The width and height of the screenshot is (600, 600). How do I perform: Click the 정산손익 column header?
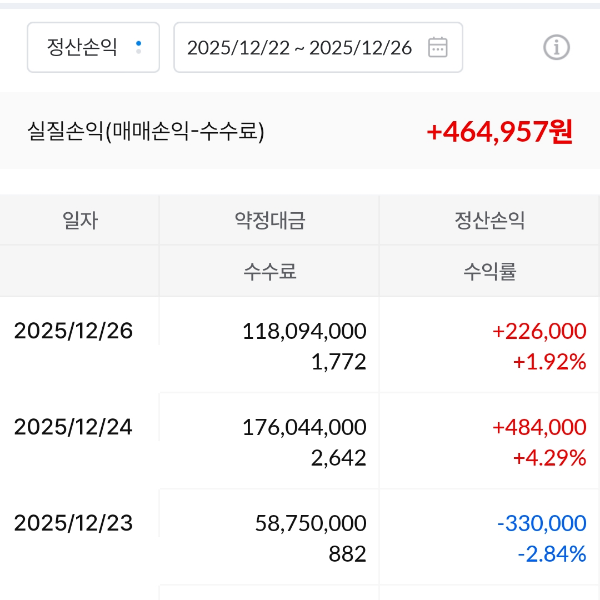point(490,221)
